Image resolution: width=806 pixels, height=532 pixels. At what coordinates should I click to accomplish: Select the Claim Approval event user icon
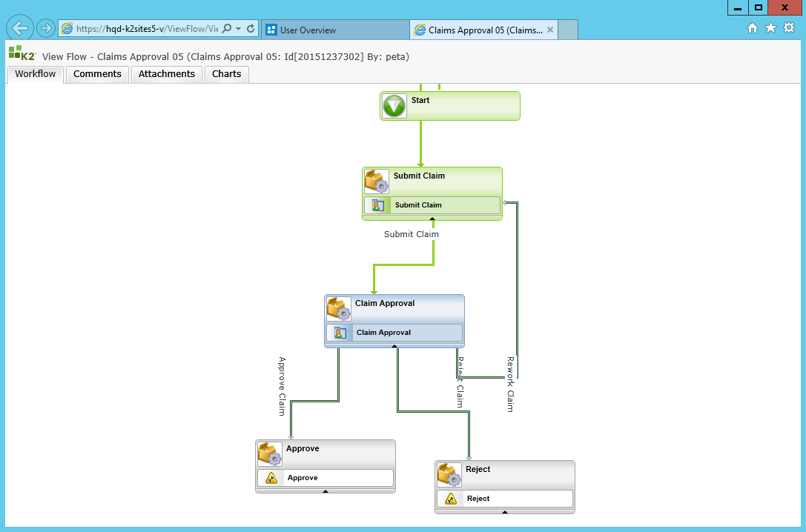point(340,333)
